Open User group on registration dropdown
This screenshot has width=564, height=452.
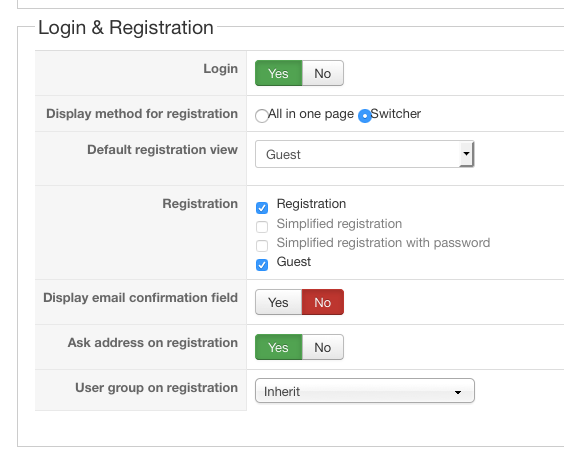365,391
